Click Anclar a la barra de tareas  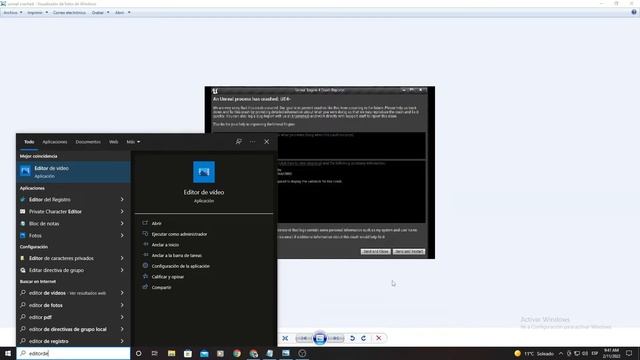point(177,256)
